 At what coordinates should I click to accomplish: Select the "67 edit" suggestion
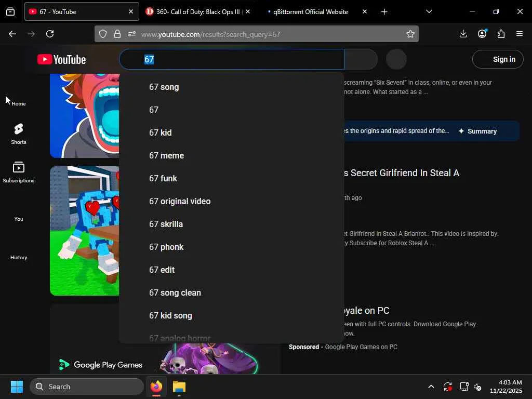[x=232, y=270]
